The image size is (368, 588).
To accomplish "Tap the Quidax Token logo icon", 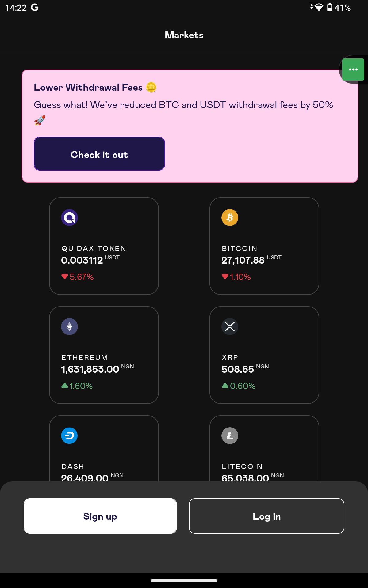I will pos(69,217).
